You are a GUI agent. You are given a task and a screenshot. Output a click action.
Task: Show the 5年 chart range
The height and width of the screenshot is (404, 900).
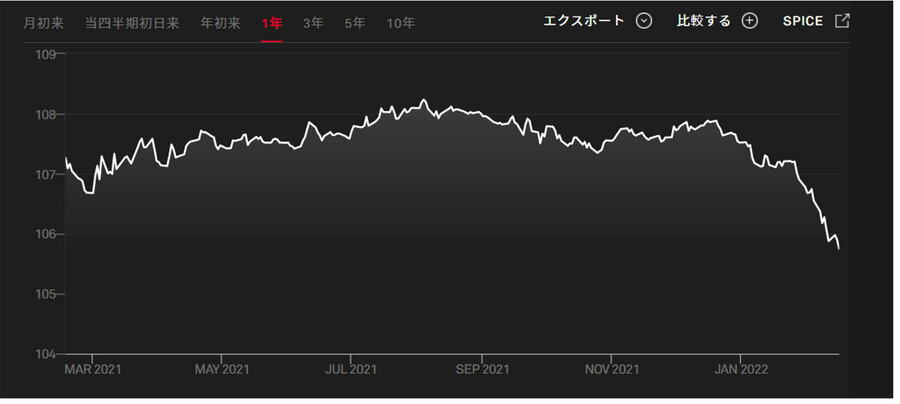pyautogui.click(x=355, y=22)
